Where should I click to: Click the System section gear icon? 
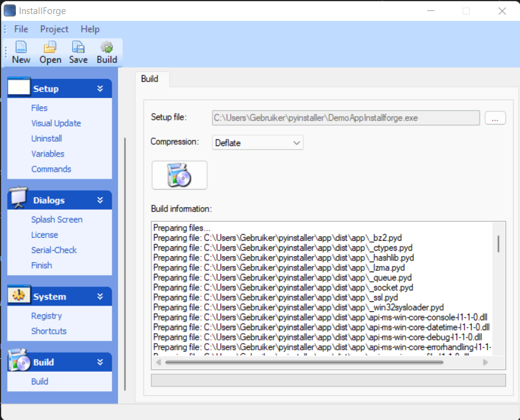tap(19, 295)
